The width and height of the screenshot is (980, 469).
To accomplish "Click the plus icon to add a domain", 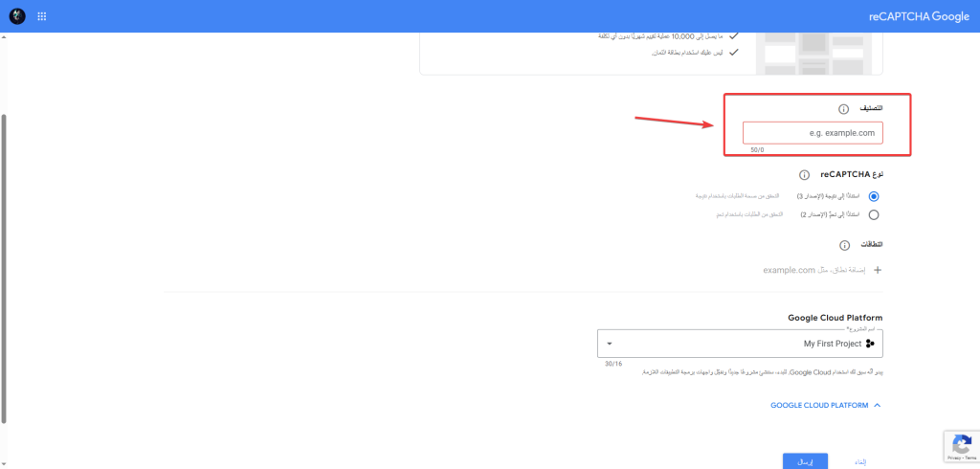I will 876,270.
